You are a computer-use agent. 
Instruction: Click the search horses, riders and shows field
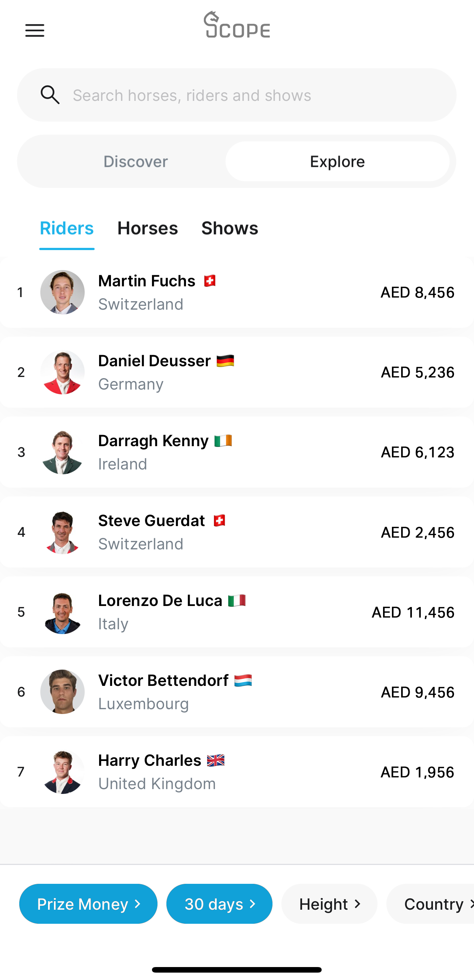pos(247,95)
